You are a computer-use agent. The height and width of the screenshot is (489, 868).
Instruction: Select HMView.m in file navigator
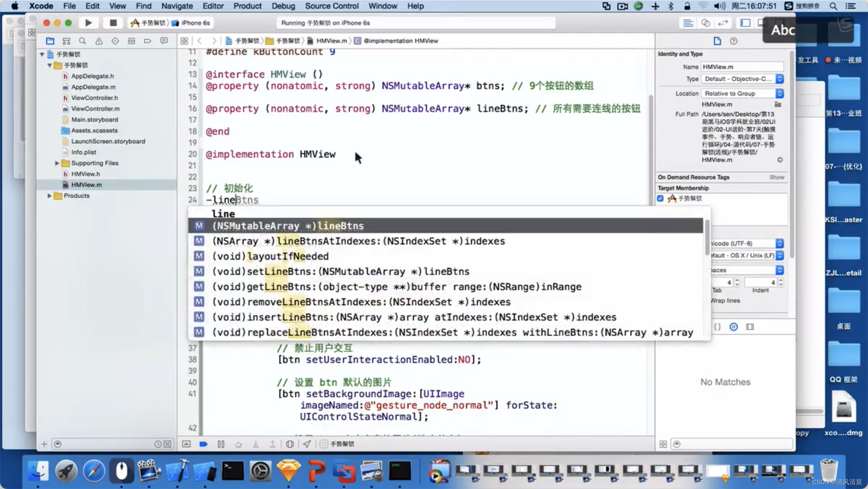[x=86, y=184]
